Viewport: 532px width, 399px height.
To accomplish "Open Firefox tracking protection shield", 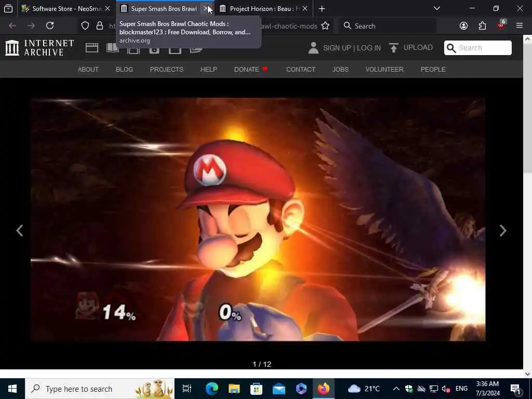I will pos(85,26).
